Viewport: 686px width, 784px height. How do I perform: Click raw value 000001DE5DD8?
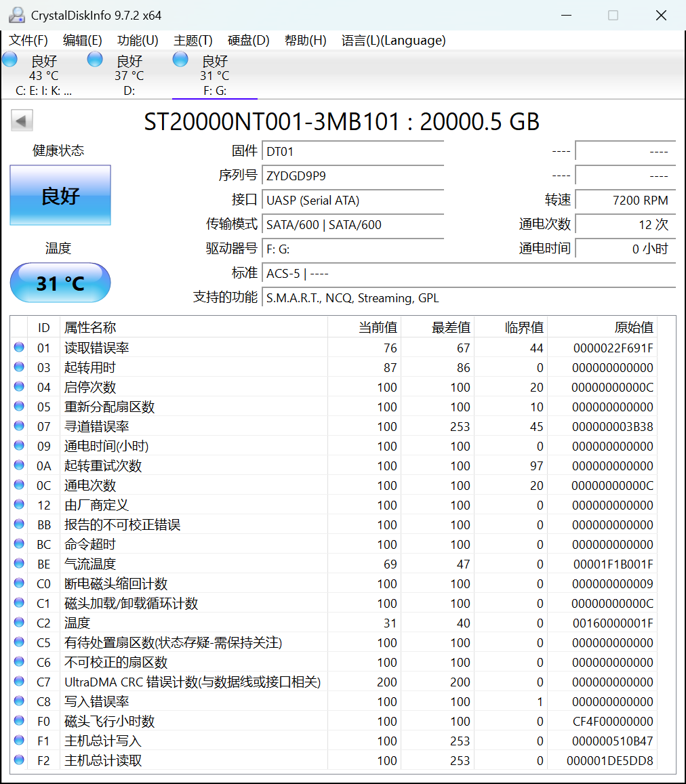coord(610,760)
